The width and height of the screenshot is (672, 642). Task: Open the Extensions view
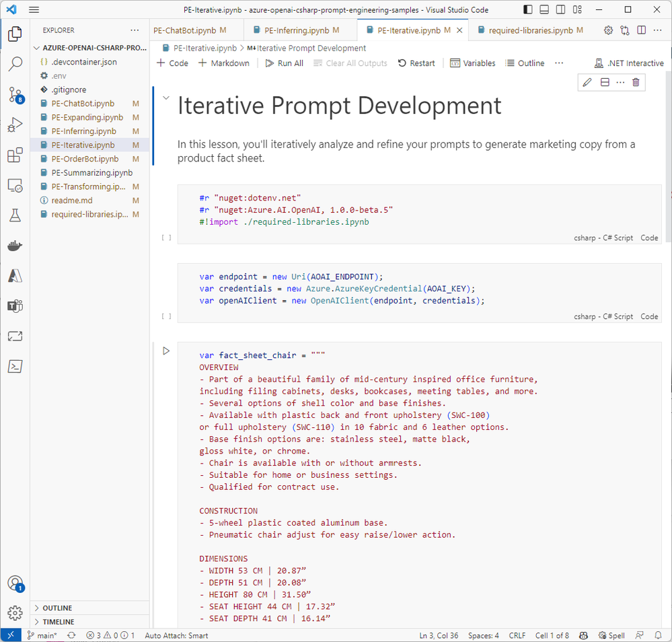[x=15, y=155]
